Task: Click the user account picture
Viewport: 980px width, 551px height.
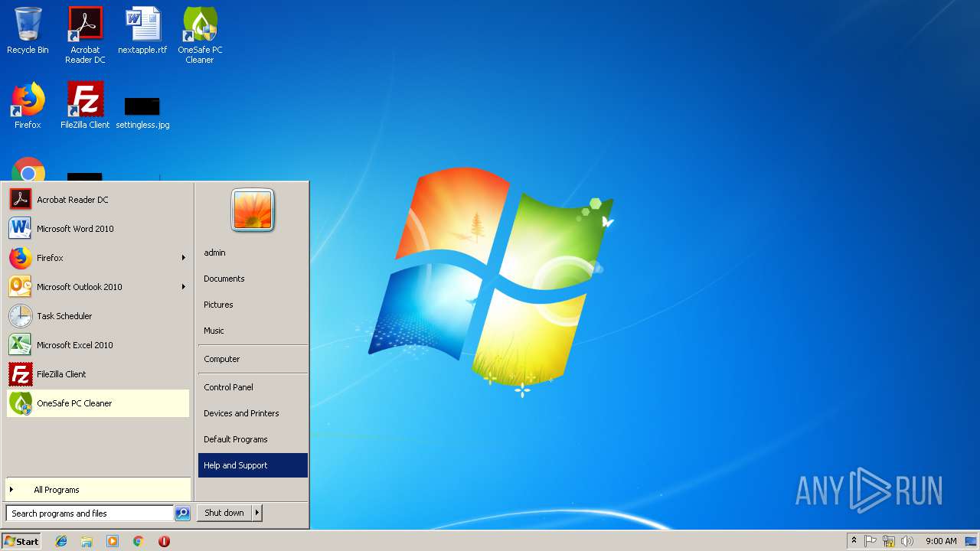Action: [253, 210]
